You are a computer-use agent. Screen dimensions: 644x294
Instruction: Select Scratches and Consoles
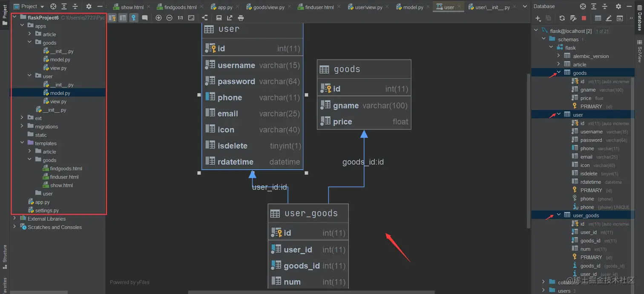pyautogui.click(x=55, y=227)
